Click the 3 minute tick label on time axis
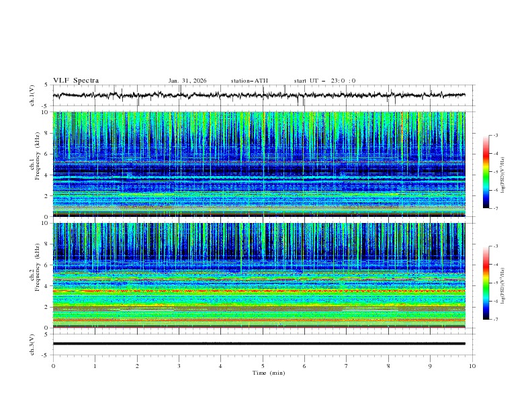 coord(179,366)
